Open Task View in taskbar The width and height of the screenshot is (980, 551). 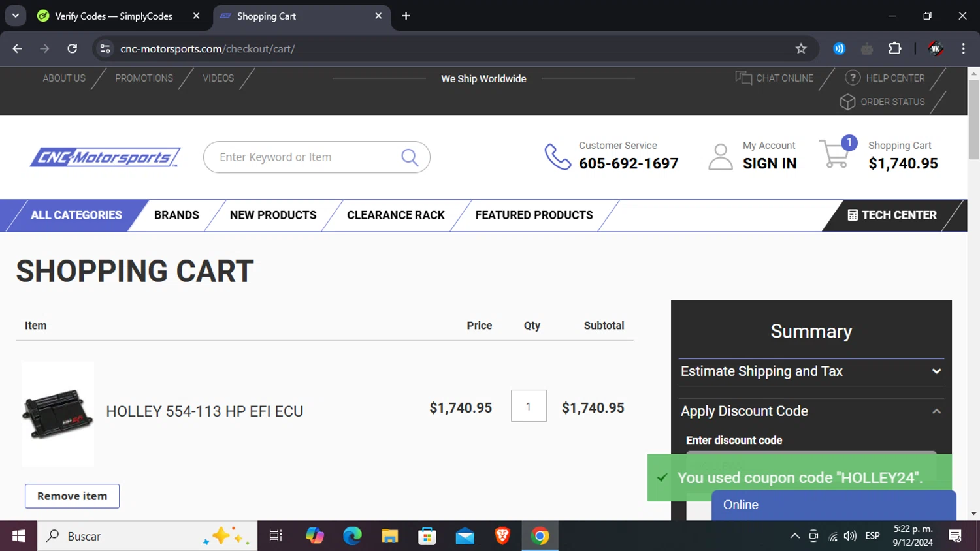tap(276, 536)
